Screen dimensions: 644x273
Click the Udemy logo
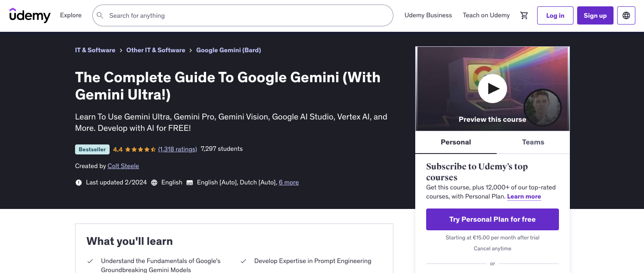pyautogui.click(x=30, y=15)
